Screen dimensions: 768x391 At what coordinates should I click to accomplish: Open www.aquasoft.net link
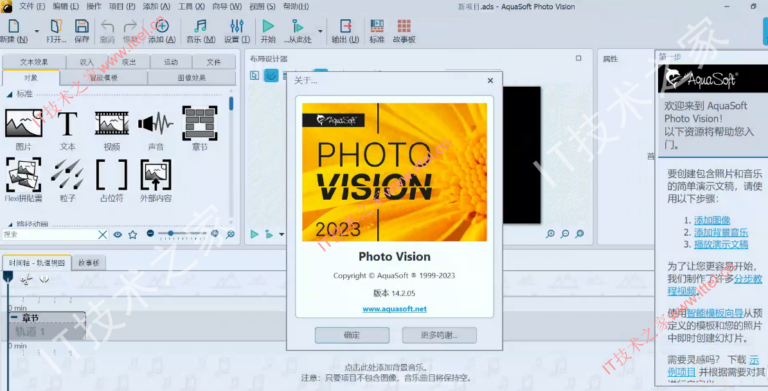coord(394,309)
